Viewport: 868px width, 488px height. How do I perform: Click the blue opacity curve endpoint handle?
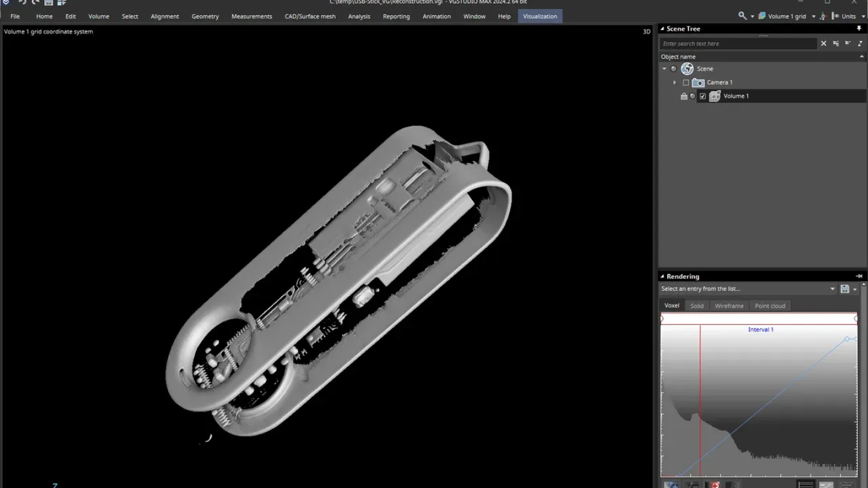point(847,339)
